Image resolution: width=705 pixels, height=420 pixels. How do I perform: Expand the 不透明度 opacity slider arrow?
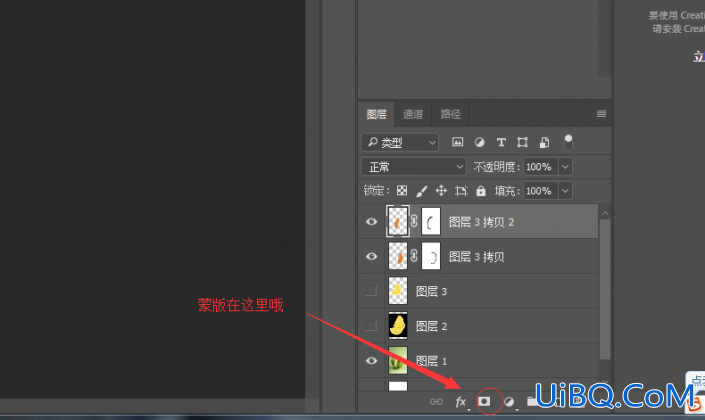(565, 167)
